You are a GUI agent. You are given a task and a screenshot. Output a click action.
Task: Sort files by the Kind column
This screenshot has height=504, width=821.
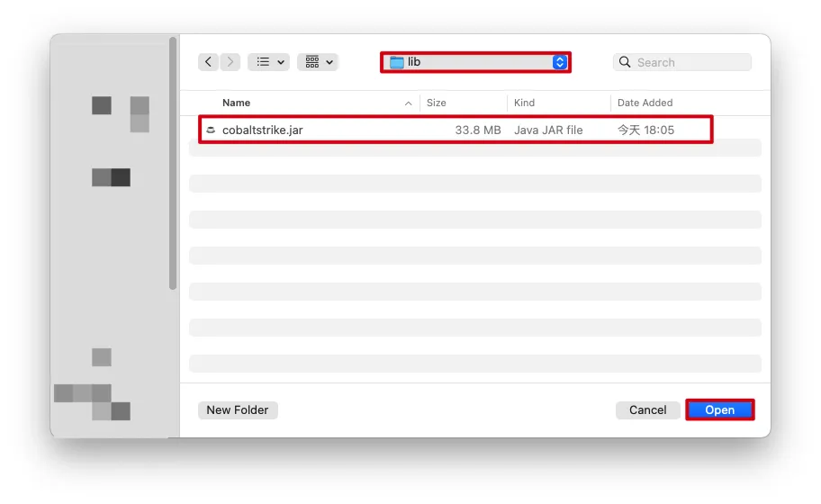click(x=524, y=103)
